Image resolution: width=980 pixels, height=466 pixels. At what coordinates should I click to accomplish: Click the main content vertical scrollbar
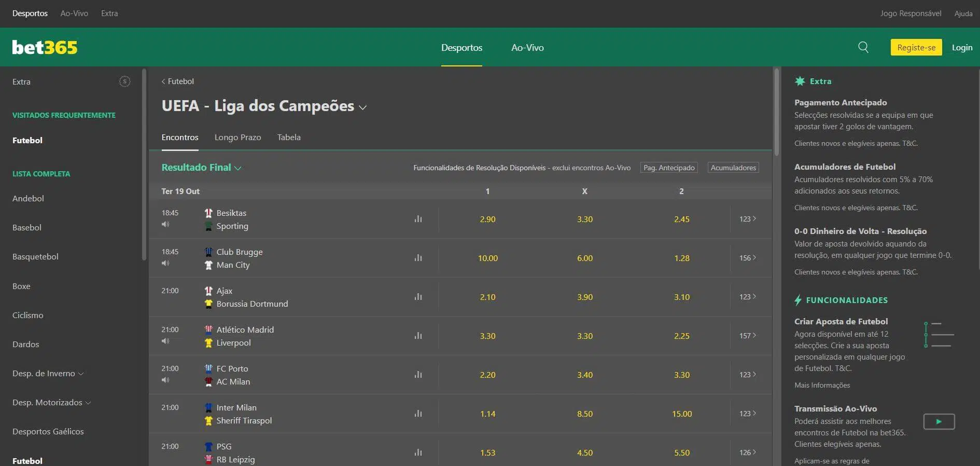[776, 112]
